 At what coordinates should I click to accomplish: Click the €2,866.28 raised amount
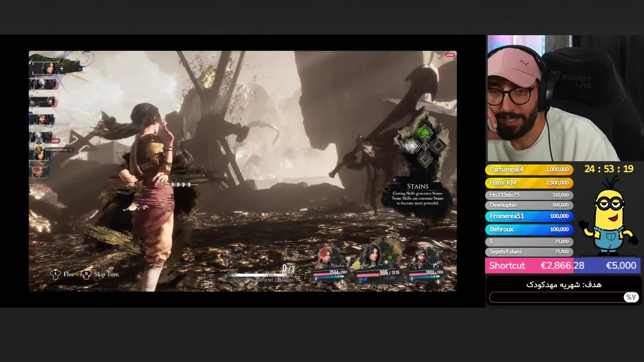(x=562, y=265)
